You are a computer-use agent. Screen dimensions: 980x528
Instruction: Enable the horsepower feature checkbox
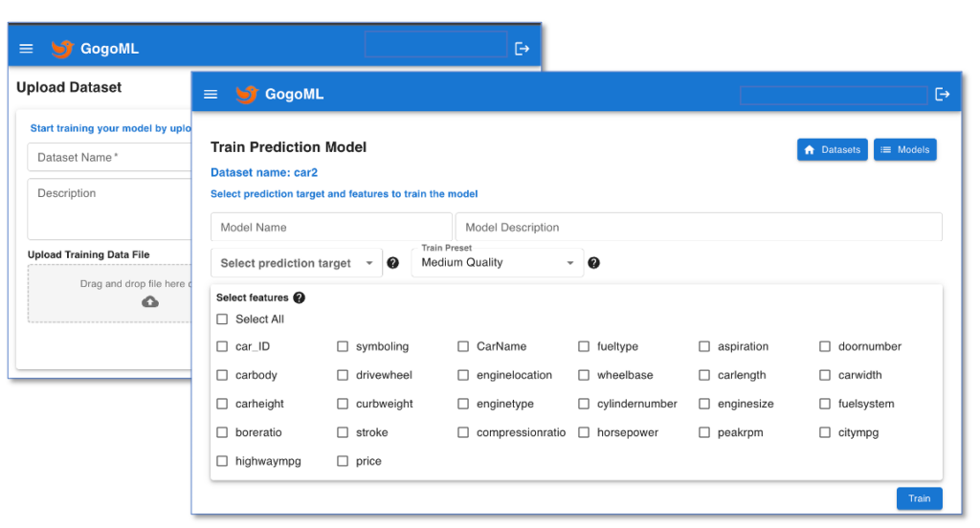coord(584,432)
